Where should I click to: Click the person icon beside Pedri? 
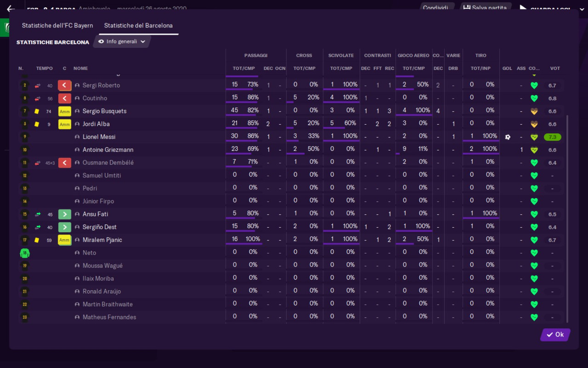tap(77, 189)
